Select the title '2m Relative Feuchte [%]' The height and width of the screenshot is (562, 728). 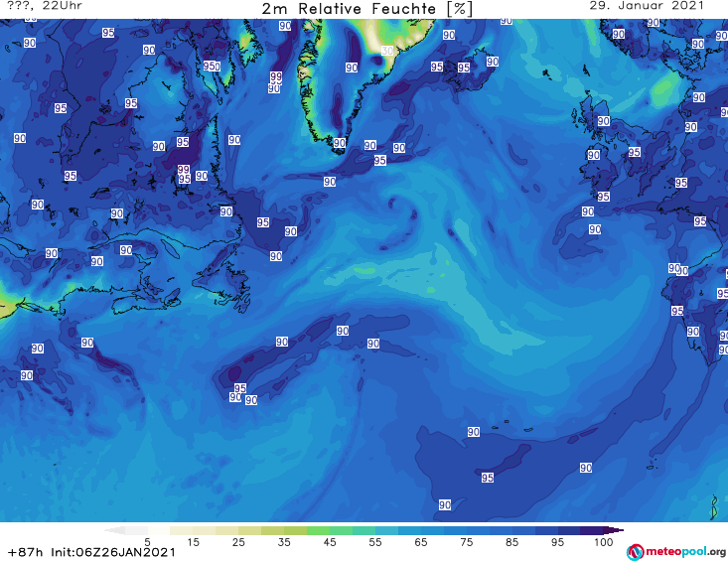coord(366,9)
